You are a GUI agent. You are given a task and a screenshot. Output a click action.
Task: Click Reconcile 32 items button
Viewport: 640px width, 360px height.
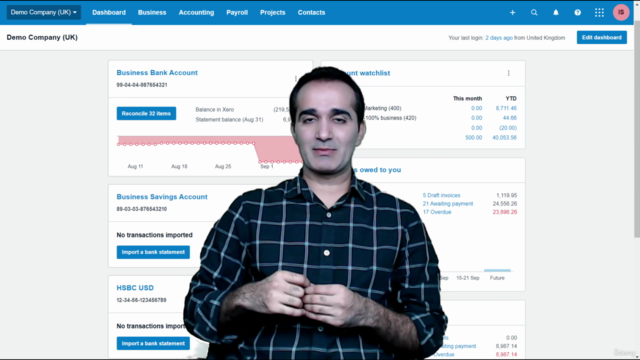pos(146,113)
